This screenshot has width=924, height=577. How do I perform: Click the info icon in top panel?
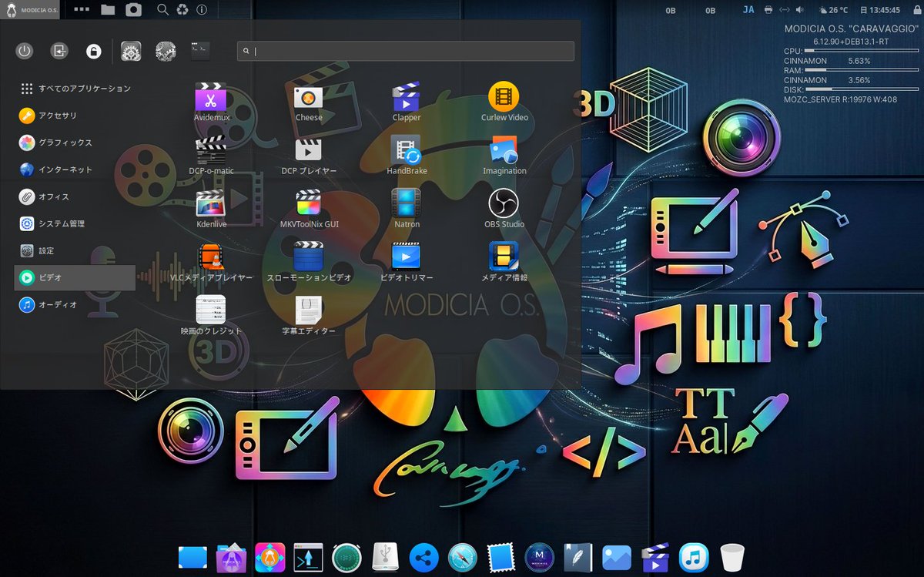[x=202, y=9]
